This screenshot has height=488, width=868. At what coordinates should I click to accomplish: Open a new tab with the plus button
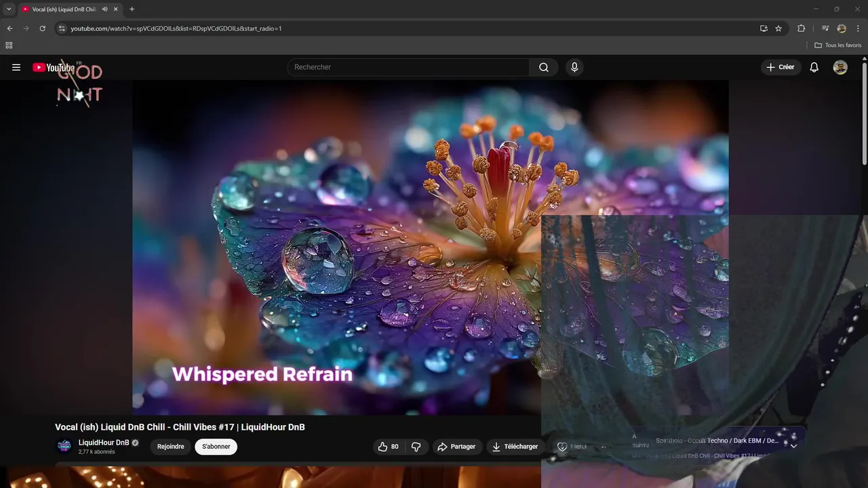[x=132, y=9]
